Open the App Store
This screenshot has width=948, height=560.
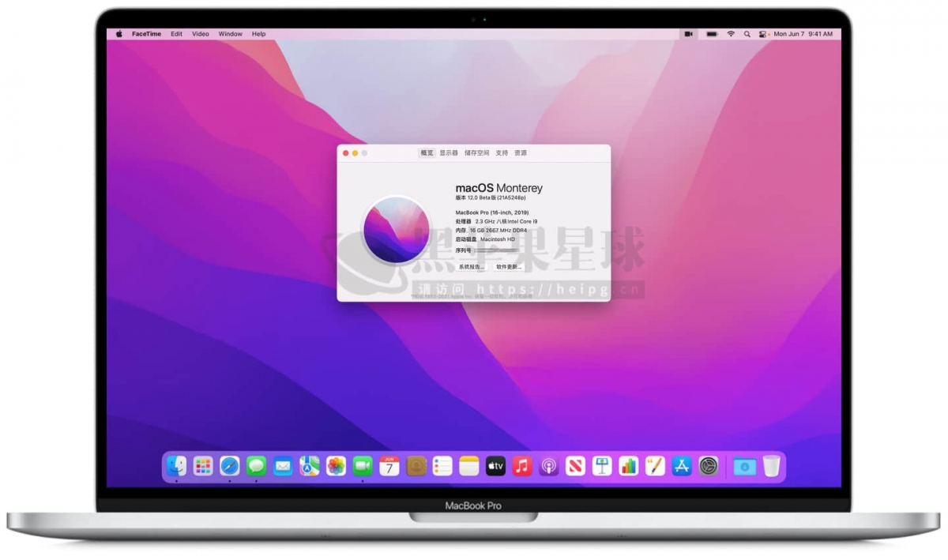681,466
